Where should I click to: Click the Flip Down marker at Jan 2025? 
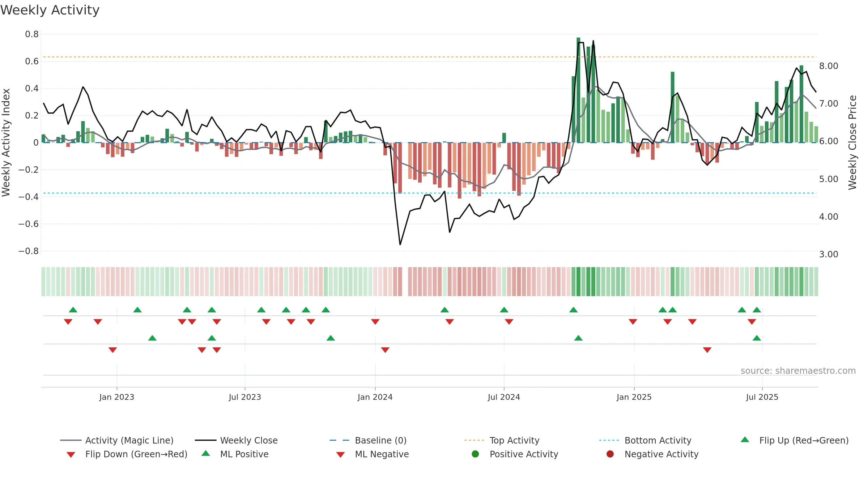coord(633,322)
